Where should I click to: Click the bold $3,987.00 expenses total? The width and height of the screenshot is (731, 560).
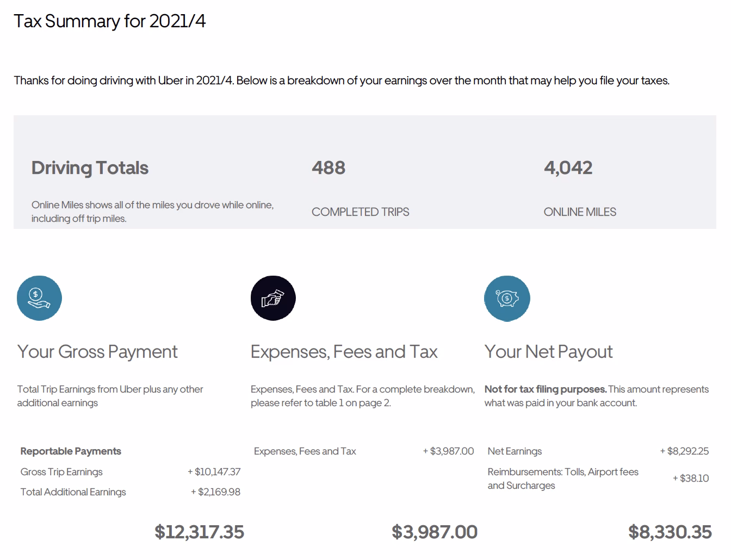tap(435, 532)
